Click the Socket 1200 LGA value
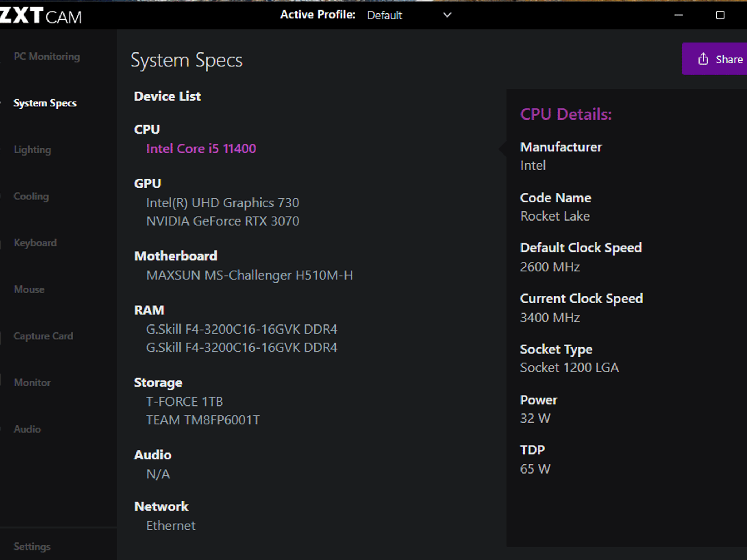Screen dimensions: 747x560 click(x=569, y=367)
